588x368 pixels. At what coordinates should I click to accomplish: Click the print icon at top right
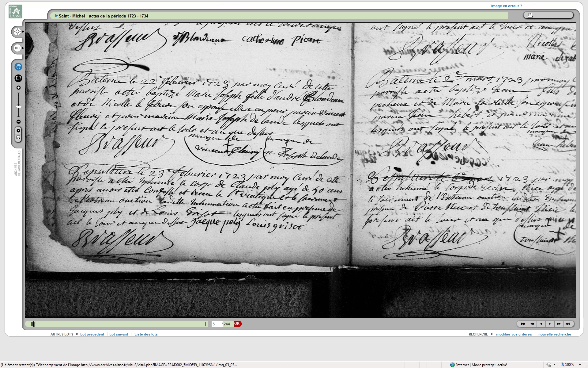pos(530,15)
